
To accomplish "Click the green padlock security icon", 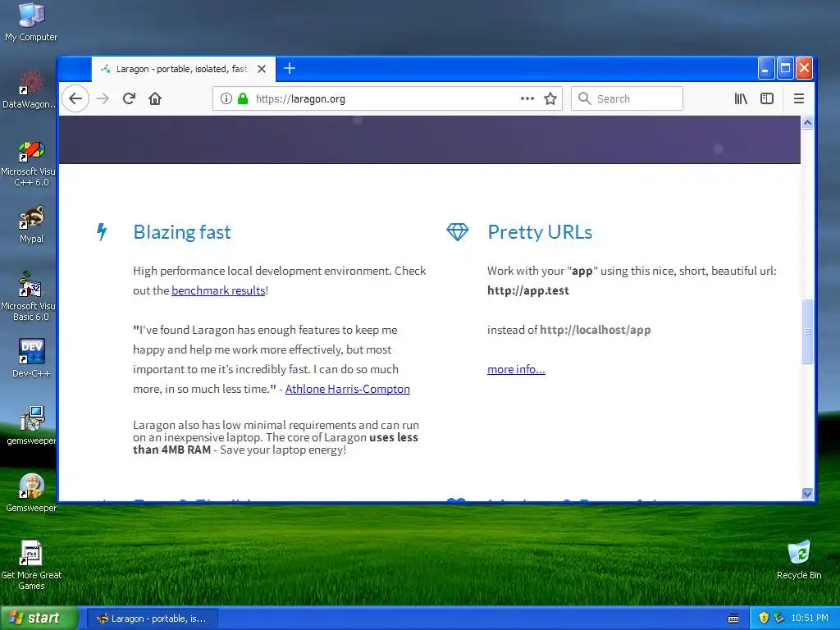I will pyautogui.click(x=243, y=98).
